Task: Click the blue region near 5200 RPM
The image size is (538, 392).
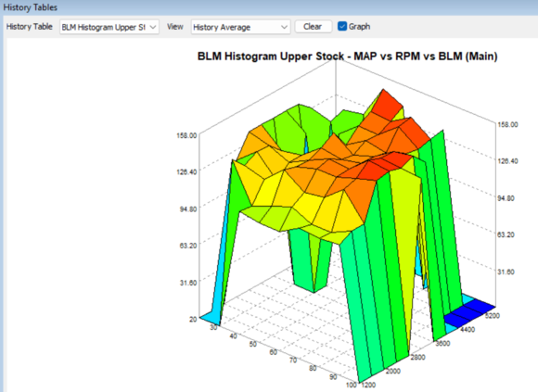Action: [470, 311]
